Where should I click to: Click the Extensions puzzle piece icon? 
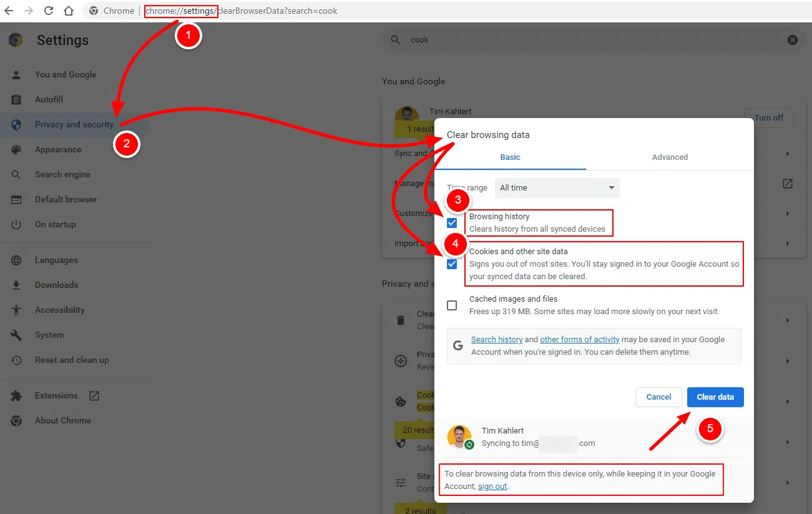point(16,395)
